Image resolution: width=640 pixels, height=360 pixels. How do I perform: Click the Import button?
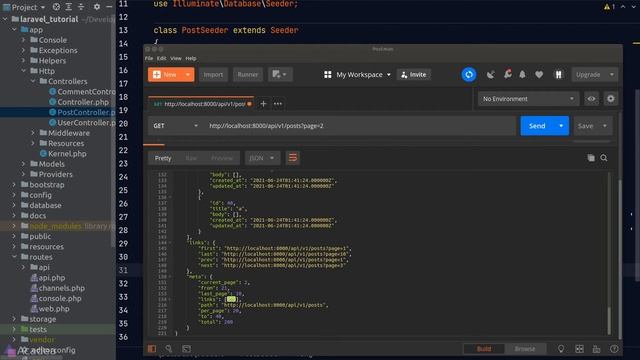(213, 75)
